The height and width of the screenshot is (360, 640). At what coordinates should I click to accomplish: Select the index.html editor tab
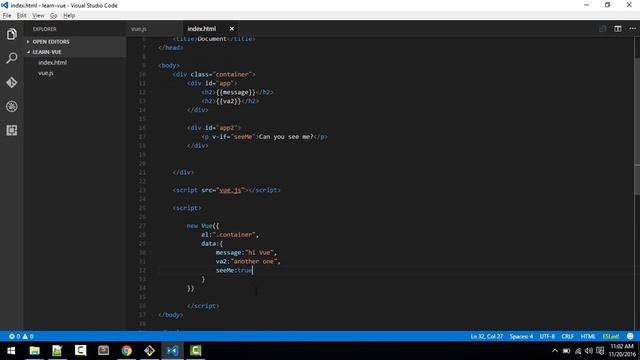point(202,29)
